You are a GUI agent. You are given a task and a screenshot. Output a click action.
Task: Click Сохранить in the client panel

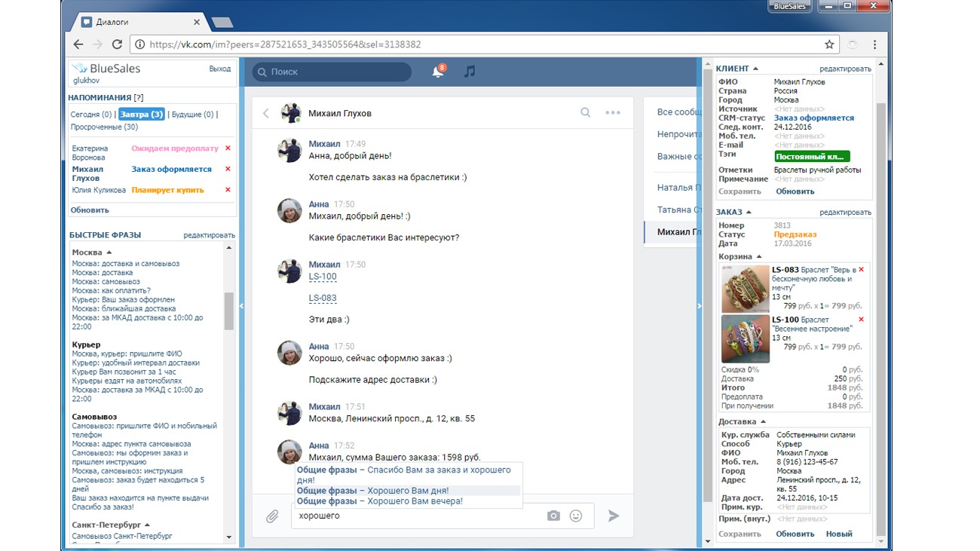point(740,191)
